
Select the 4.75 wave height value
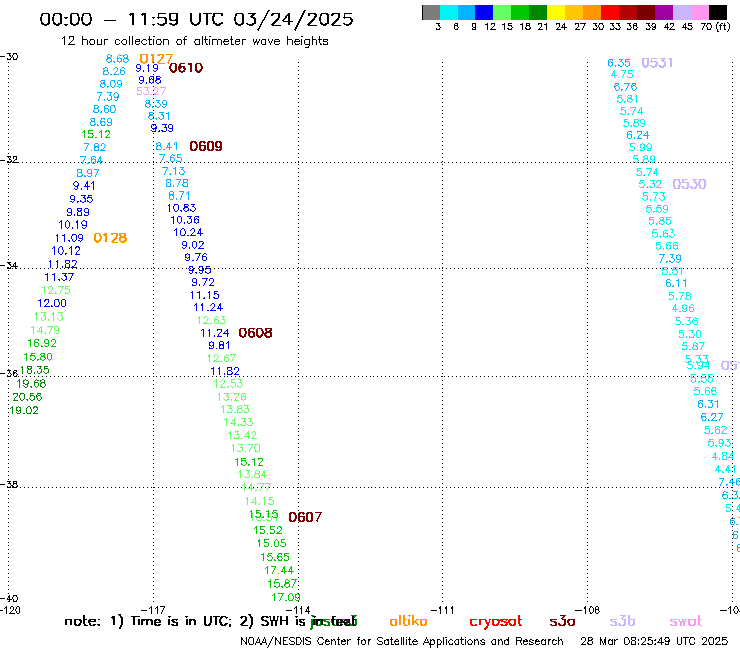tap(622, 74)
